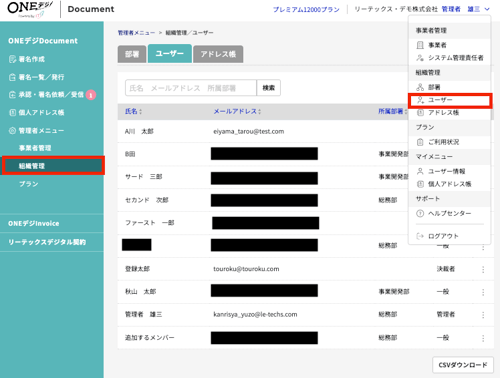Open the kebab menu for 管理者 雄三 row
Image resolution: width=500 pixels, height=378 pixels.
tap(483, 315)
